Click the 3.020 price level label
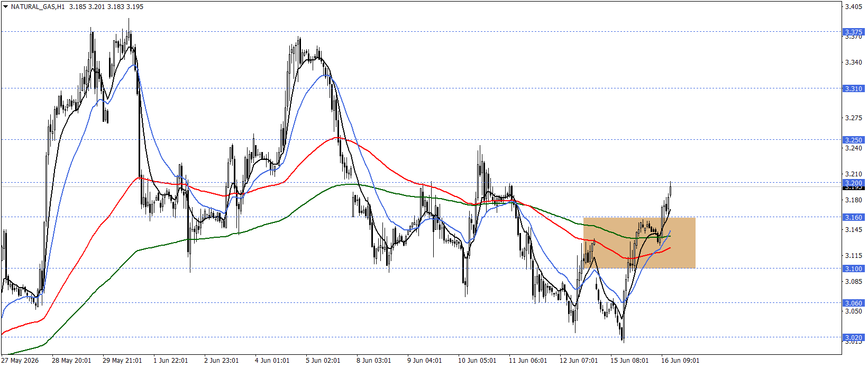Screen dimensions: 868x367 (853, 337)
